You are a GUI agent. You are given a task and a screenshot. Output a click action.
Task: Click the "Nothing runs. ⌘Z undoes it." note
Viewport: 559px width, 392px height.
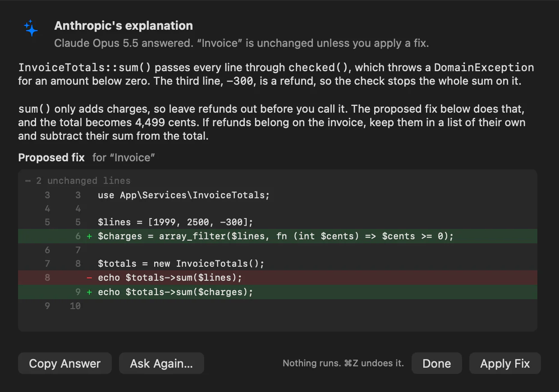point(343,364)
